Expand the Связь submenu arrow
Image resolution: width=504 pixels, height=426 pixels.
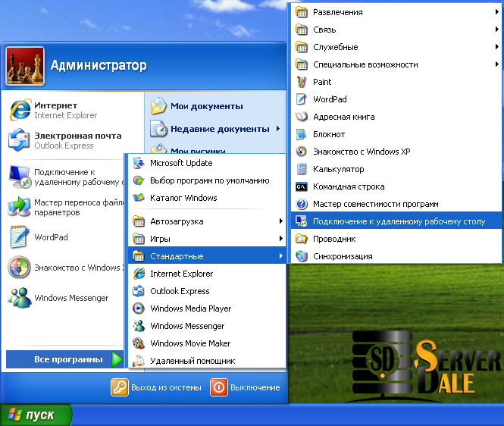tap(497, 30)
